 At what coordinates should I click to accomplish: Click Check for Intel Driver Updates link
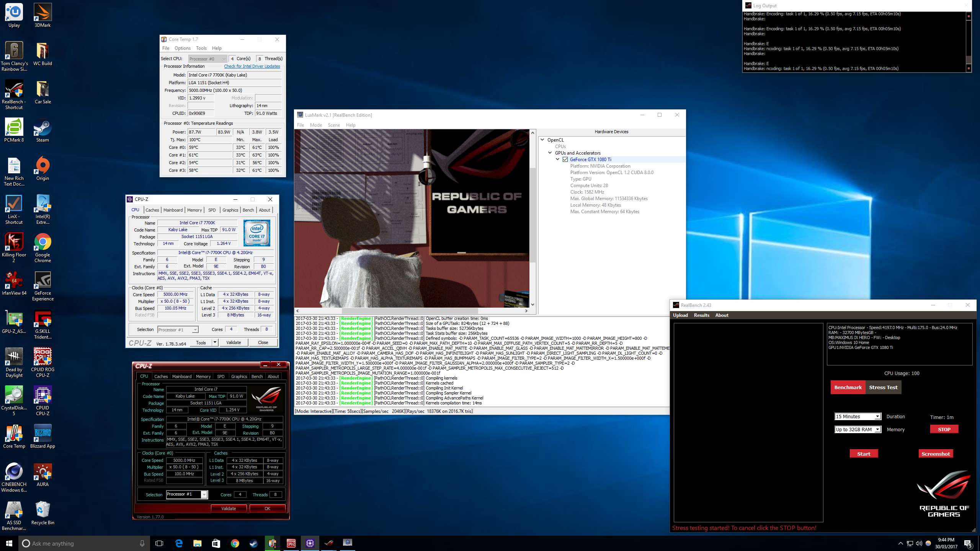(252, 66)
